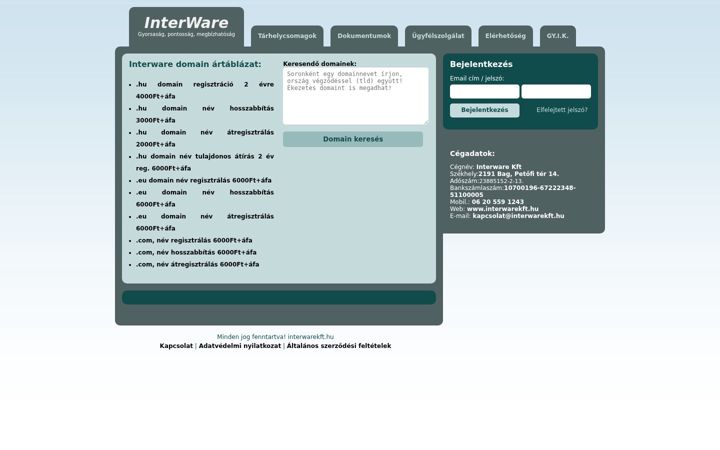Image resolution: width=720 pixels, height=450 pixels.
Task: Click the kapcsolat@interwarekft.hu email link
Action: [x=518, y=216]
